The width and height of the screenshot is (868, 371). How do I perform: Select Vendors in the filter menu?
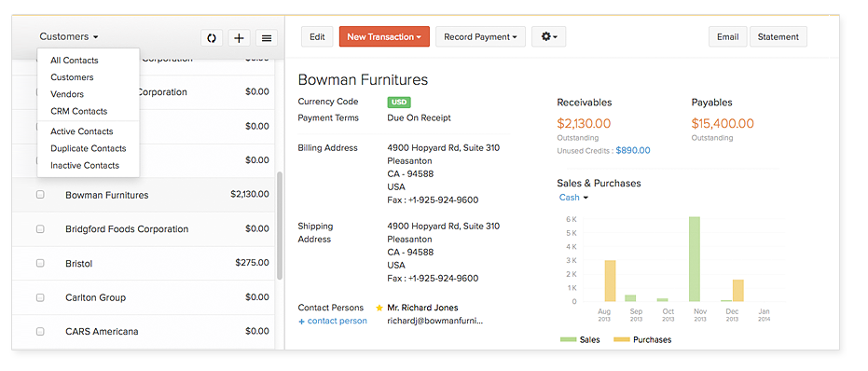click(x=67, y=94)
